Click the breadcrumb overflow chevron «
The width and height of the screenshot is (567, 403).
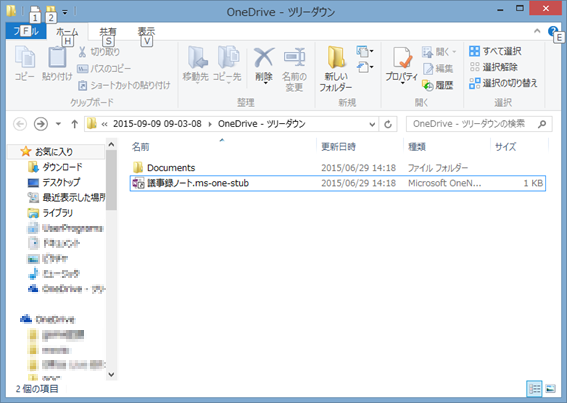[x=105, y=124]
